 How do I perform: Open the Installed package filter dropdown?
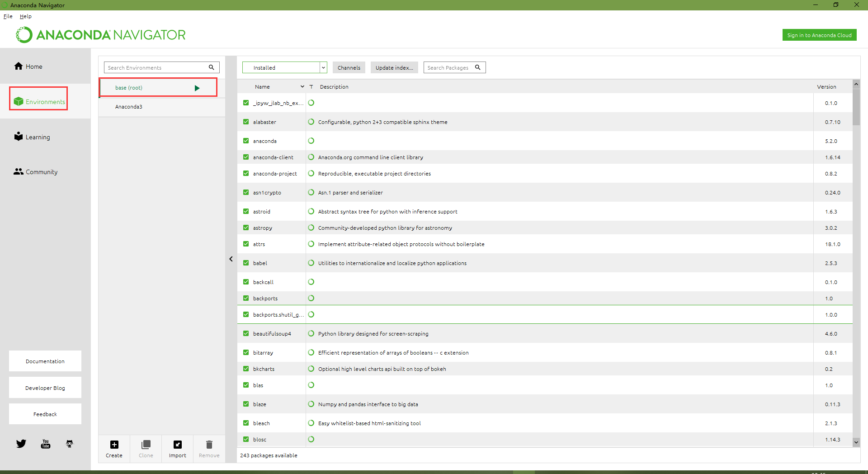[x=284, y=67]
